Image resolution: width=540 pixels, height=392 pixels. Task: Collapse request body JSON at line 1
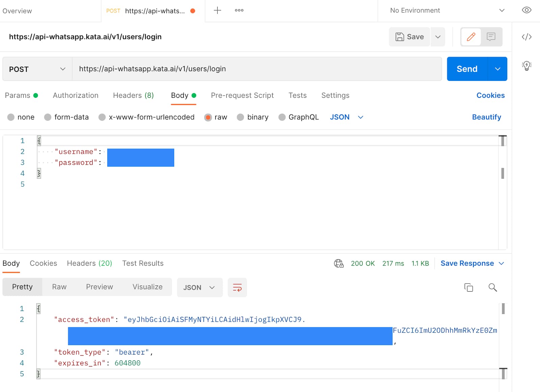pyautogui.click(x=39, y=141)
